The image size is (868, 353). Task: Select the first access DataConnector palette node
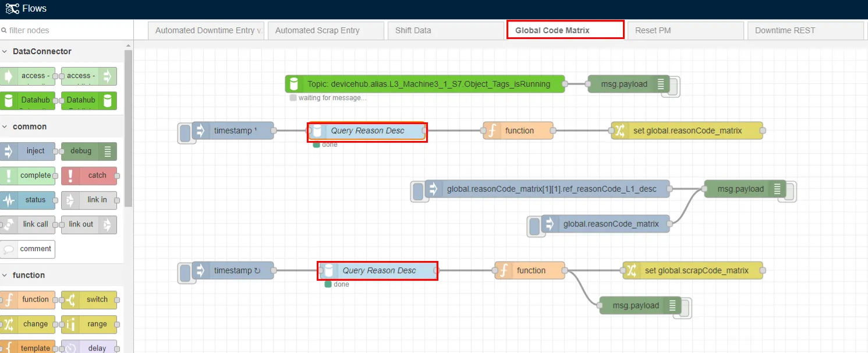pyautogui.click(x=27, y=76)
